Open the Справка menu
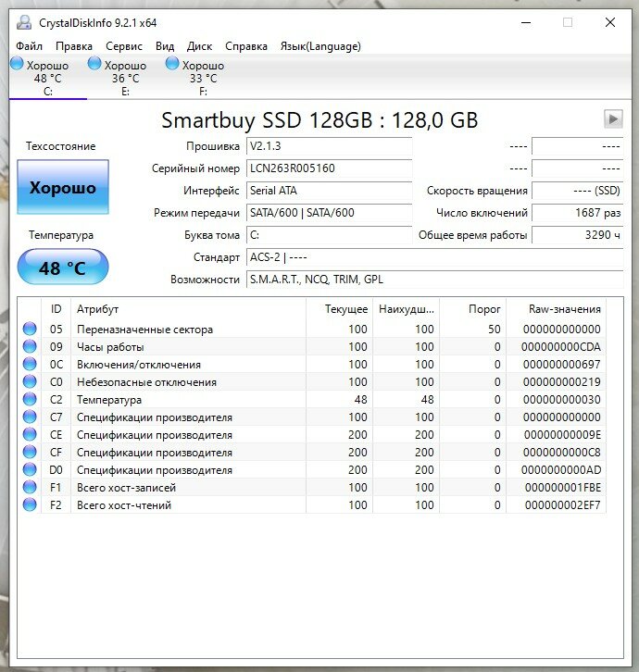This screenshot has height=672, width=639. pos(246,46)
